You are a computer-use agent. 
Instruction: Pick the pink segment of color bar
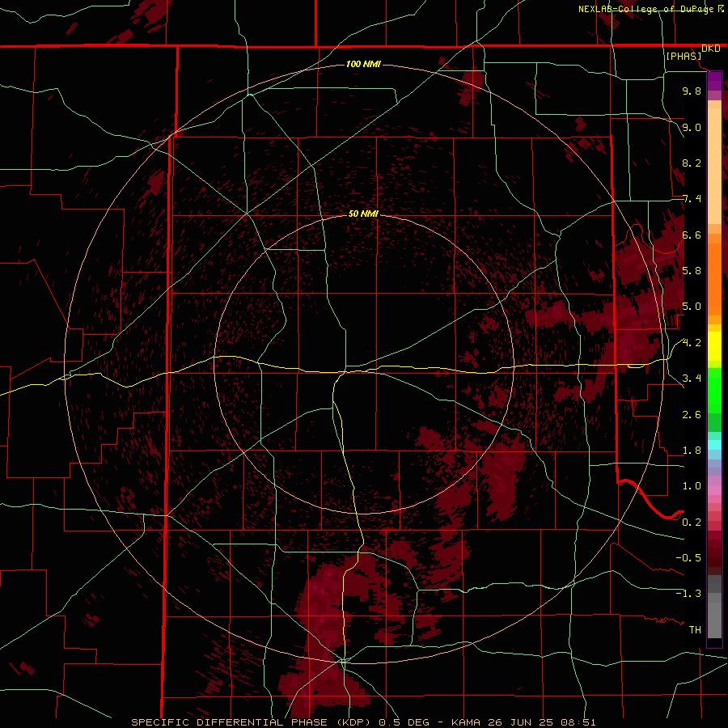(714, 490)
